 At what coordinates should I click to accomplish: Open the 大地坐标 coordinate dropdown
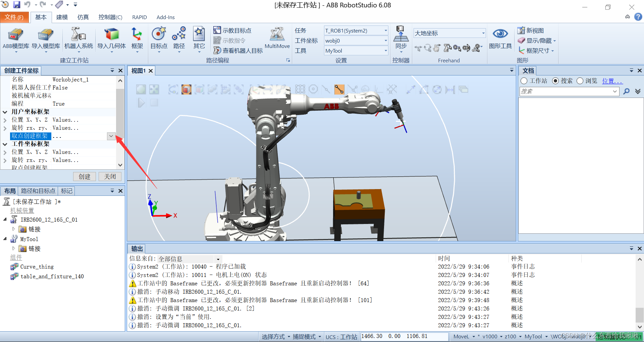point(449,33)
